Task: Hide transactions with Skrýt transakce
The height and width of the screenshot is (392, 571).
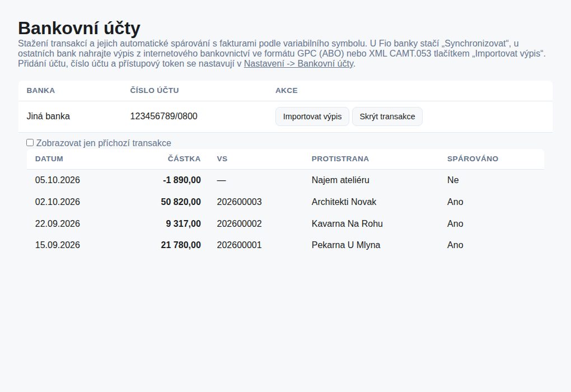Action: [387, 116]
